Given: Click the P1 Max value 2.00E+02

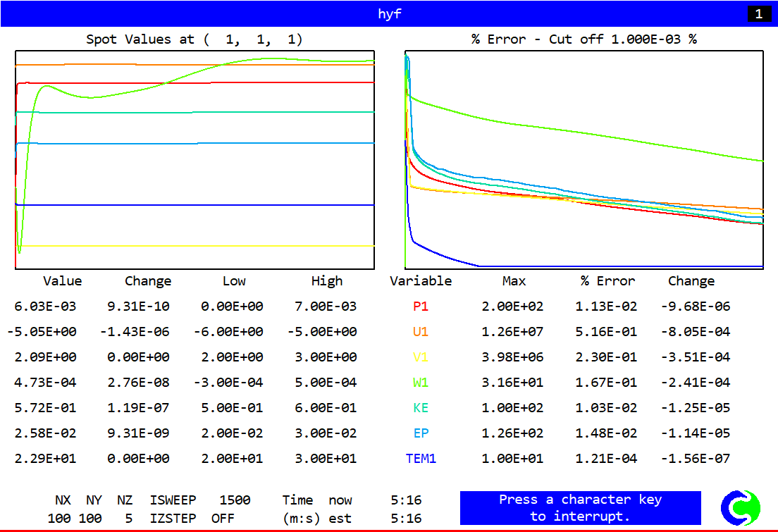Looking at the screenshot, I should click(x=513, y=307).
